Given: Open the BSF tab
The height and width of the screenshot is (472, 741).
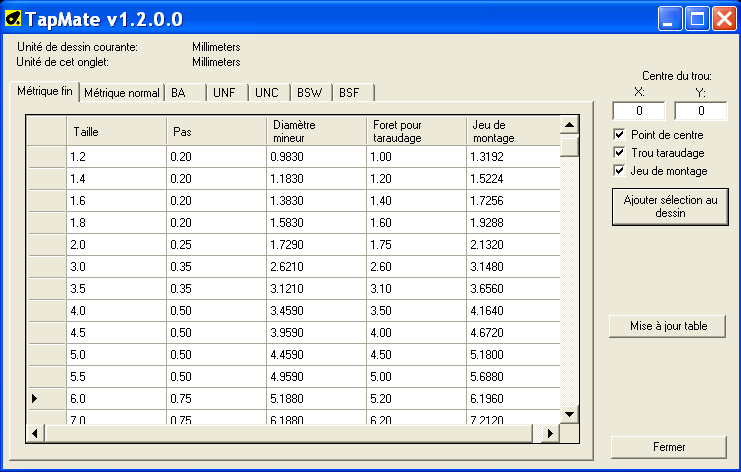Looking at the screenshot, I should (x=353, y=93).
